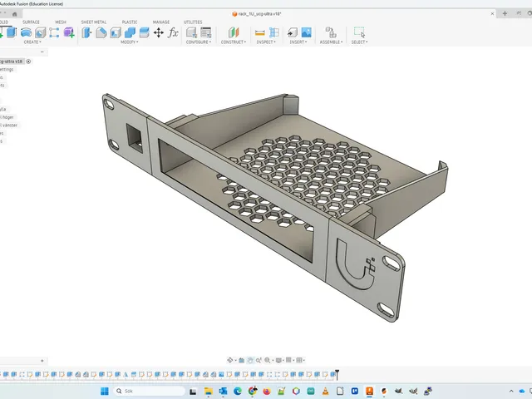The image size is (532, 399).
Task: Select the Pan hand icon
Action: coord(250,360)
